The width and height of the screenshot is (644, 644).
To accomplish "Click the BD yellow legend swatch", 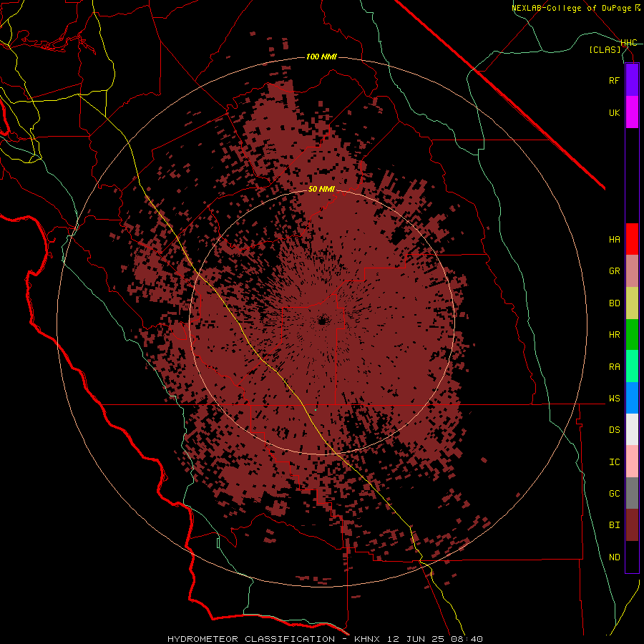I will click(632, 303).
